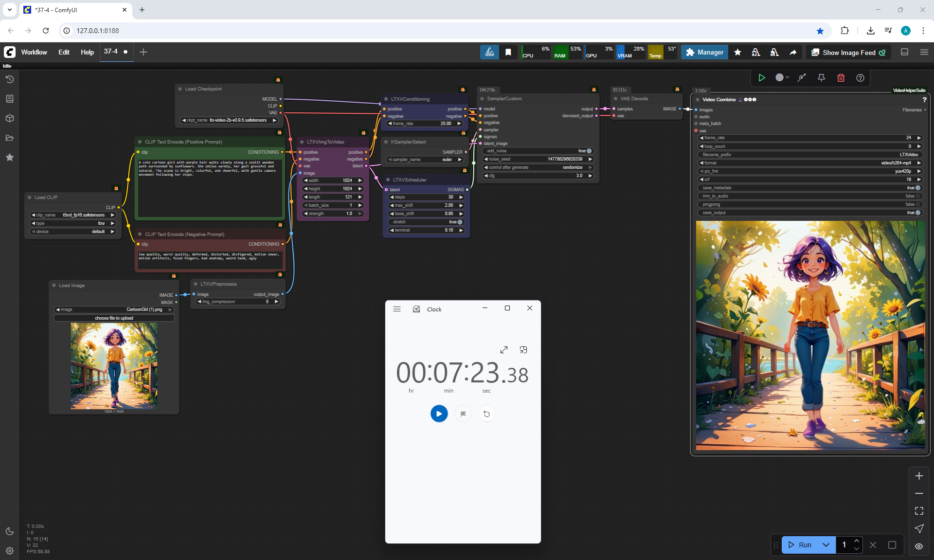Click the stopwatch reset icon
The width and height of the screenshot is (934, 560).
[486, 414]
